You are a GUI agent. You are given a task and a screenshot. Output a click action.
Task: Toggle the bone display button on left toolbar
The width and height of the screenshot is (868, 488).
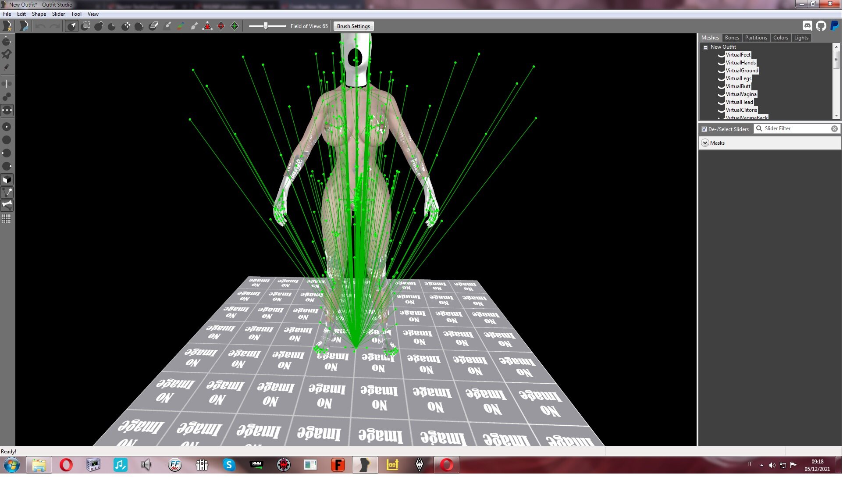click(7, 205)
